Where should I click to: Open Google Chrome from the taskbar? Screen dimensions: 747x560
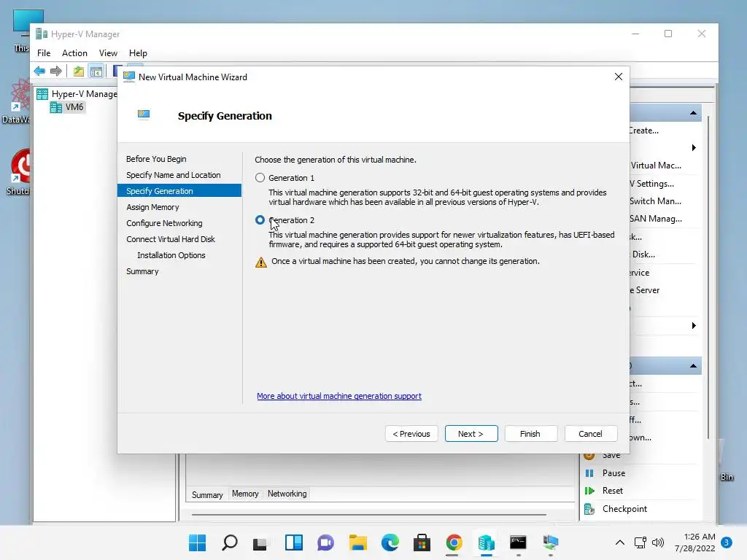[x=454, y=542]
